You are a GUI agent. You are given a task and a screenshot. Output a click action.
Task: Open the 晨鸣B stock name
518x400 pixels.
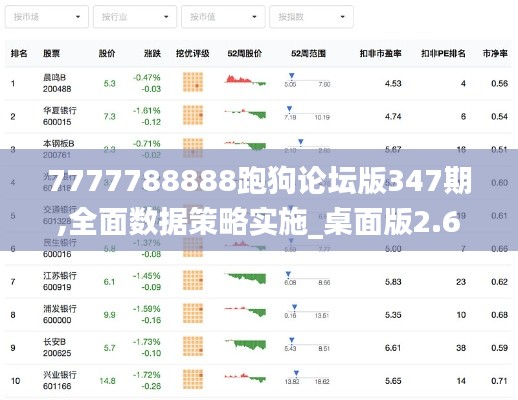pyautogui.click(x=54, y=78)
